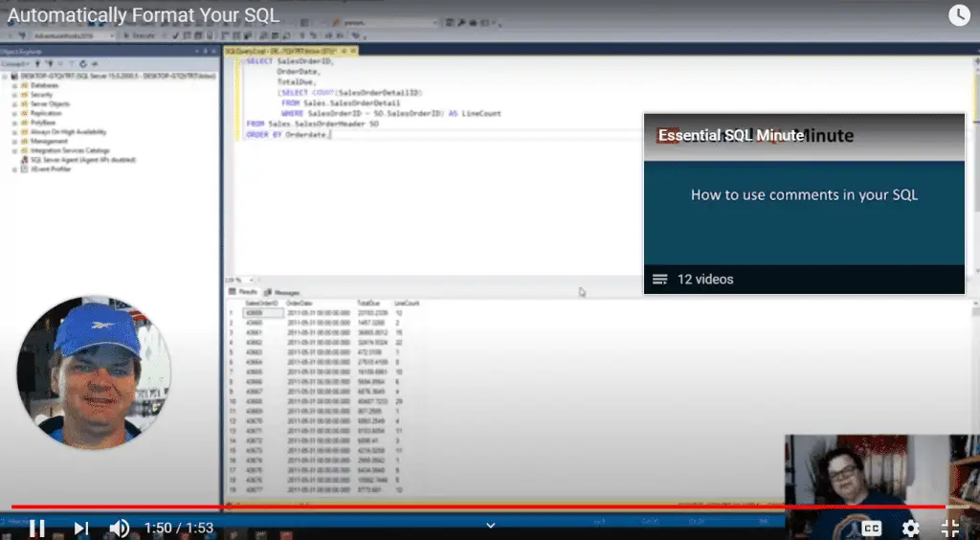
Task: Expand the Management node
Action: click(x=14, y=142)
